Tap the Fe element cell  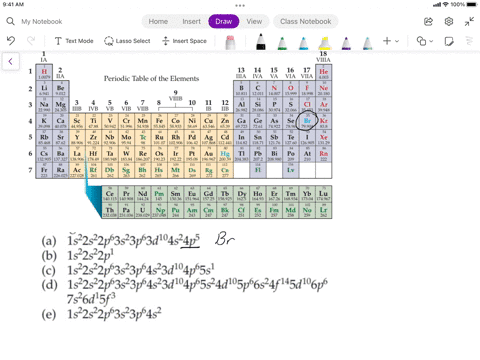click(x=159, y=121)
